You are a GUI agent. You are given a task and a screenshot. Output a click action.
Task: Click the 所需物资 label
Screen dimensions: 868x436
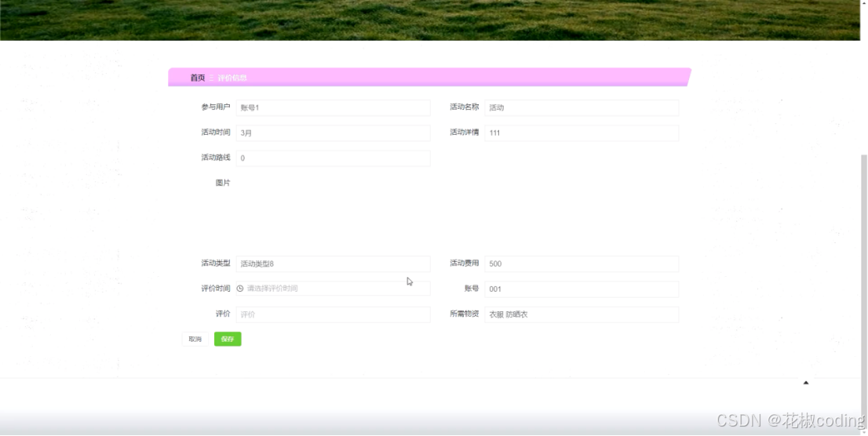point(464,314)
